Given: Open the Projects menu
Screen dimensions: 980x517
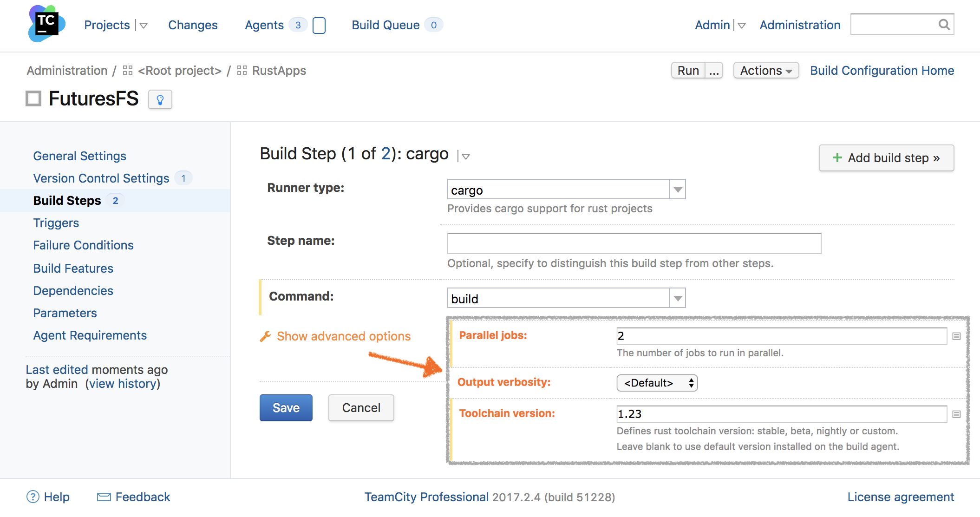Looking at the screenshot, I should pos(107,25).
